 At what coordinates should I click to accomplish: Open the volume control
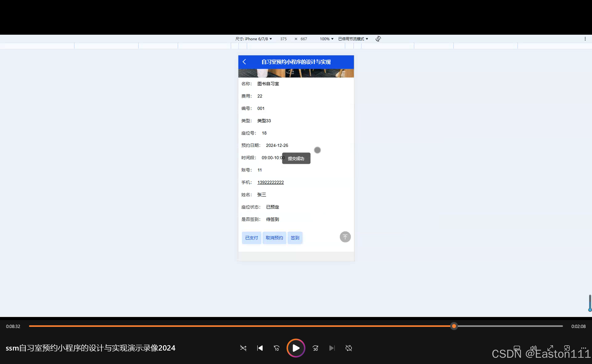click(533, 348)
